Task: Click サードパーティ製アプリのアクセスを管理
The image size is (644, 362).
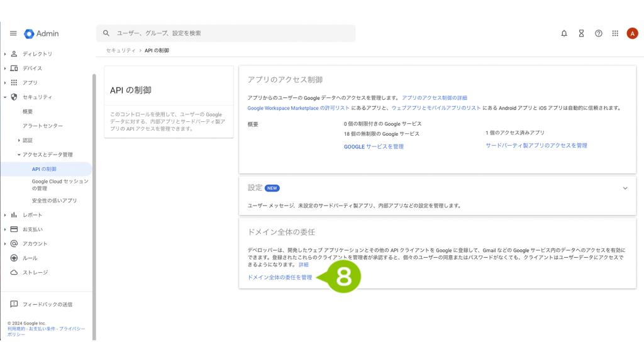Action: [536, 145]
